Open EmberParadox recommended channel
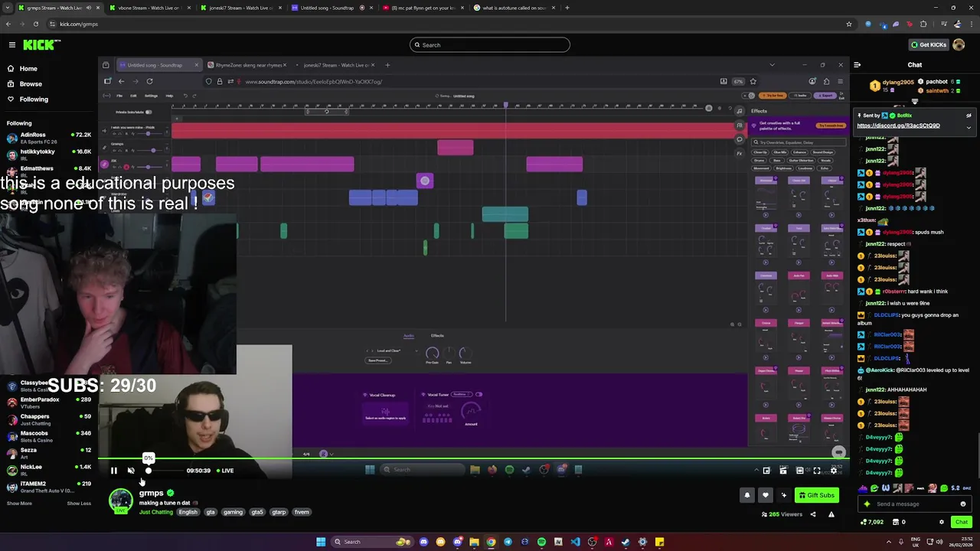This screenshot has height=551, width=980. tap(49, 403)
